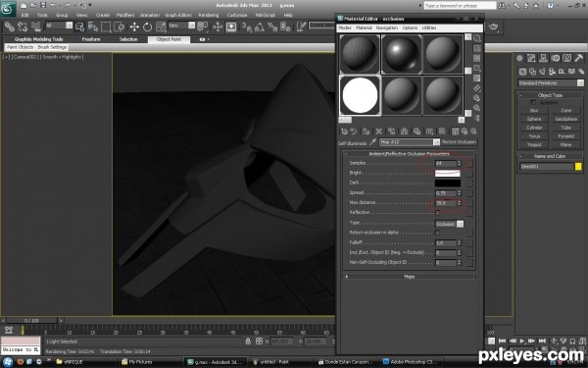
Task: Click the Dark color swatch
Action: pyautogui.click(x=448, y=184)
